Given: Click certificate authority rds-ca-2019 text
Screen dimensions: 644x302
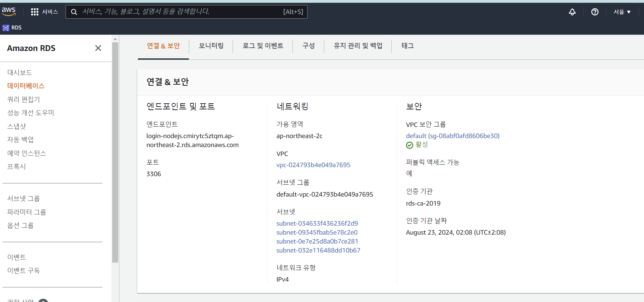Looking at the screenshot, I should pos(423,203).
